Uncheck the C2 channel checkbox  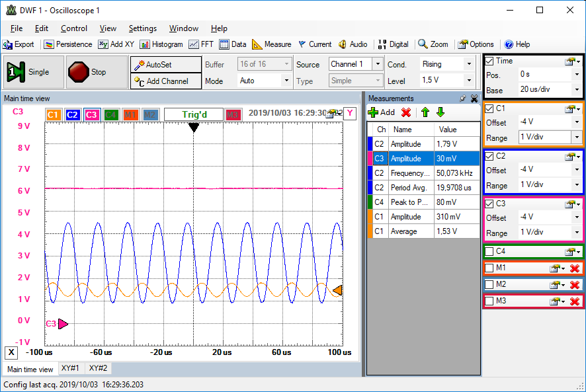489,156
